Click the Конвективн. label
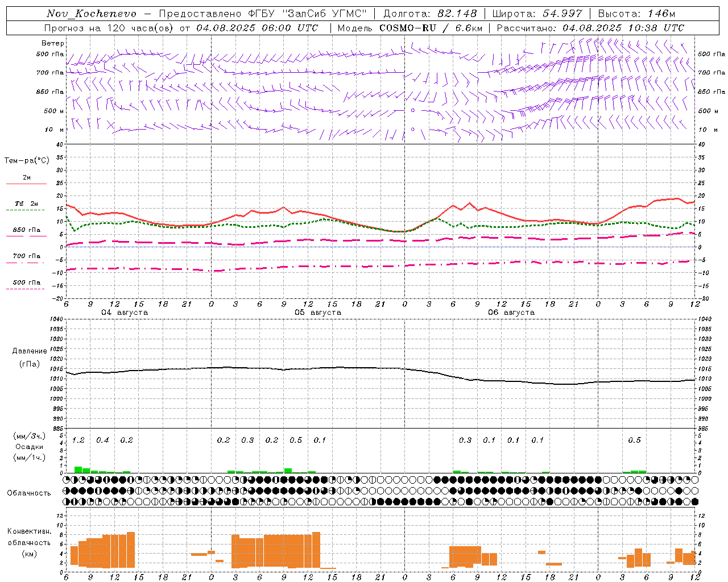This screenshot has width=728, height=582. (30, 531)
